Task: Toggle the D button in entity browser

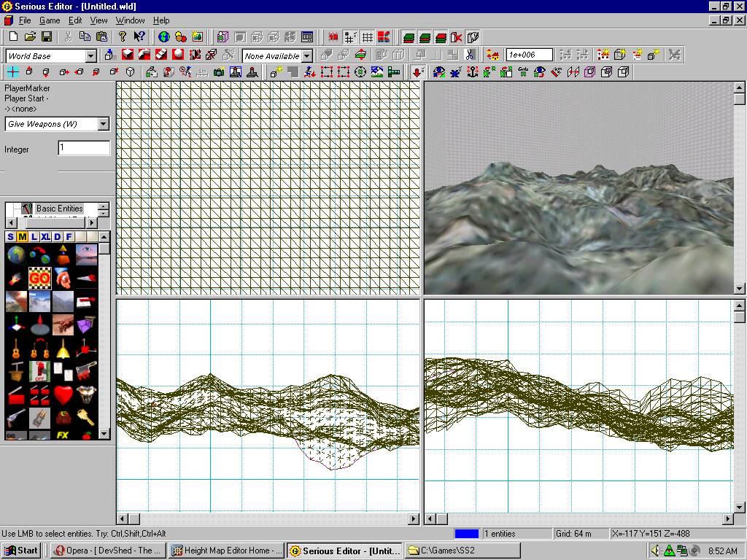Action: 57,237
